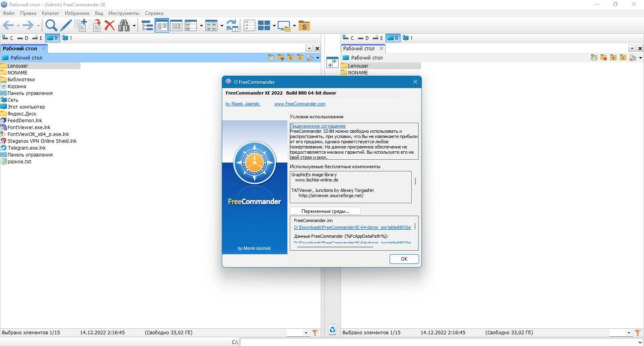Image resolution: width=644 pixels, height=346 pixels.
Task: Select drive C in right panel drive bar
Action: pyautogui.click(x=348, y=38)
